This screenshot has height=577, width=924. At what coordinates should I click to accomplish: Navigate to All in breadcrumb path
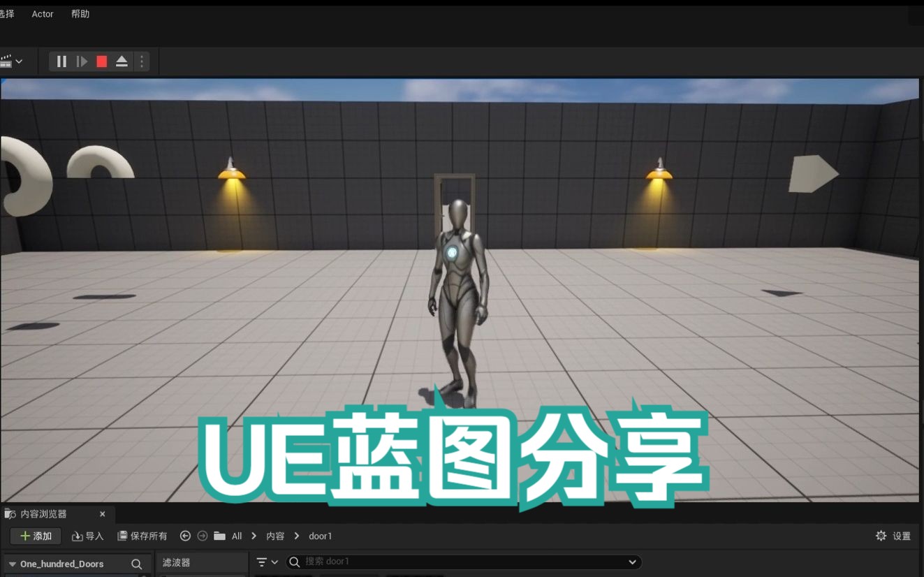point(237,536)
